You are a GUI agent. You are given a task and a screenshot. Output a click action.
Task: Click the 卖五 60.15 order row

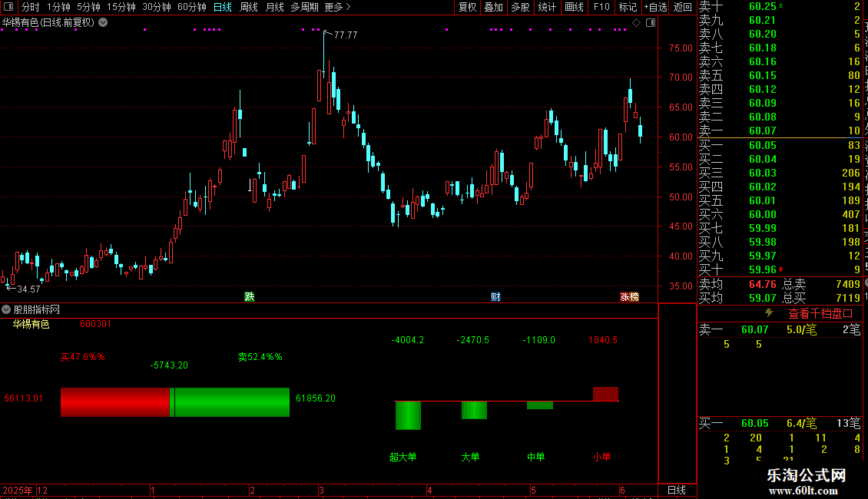[x=780, y=75]
